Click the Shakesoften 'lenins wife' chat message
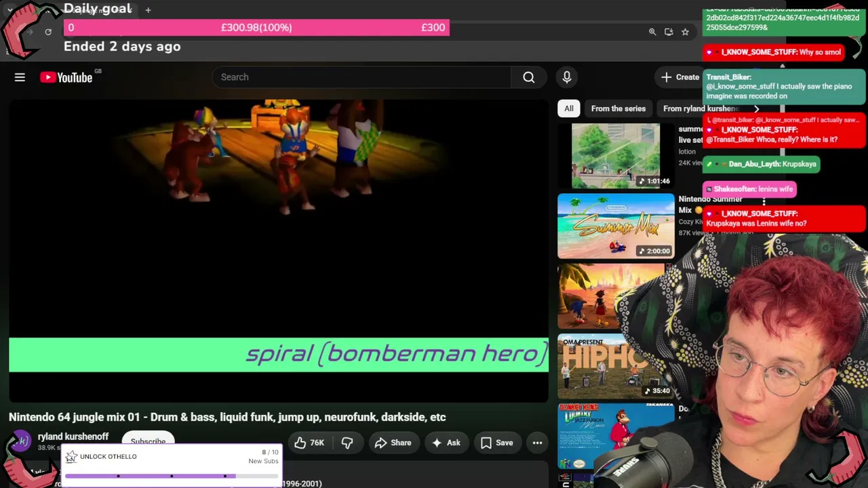Screen dimensions: 868x488 [749, 189]
